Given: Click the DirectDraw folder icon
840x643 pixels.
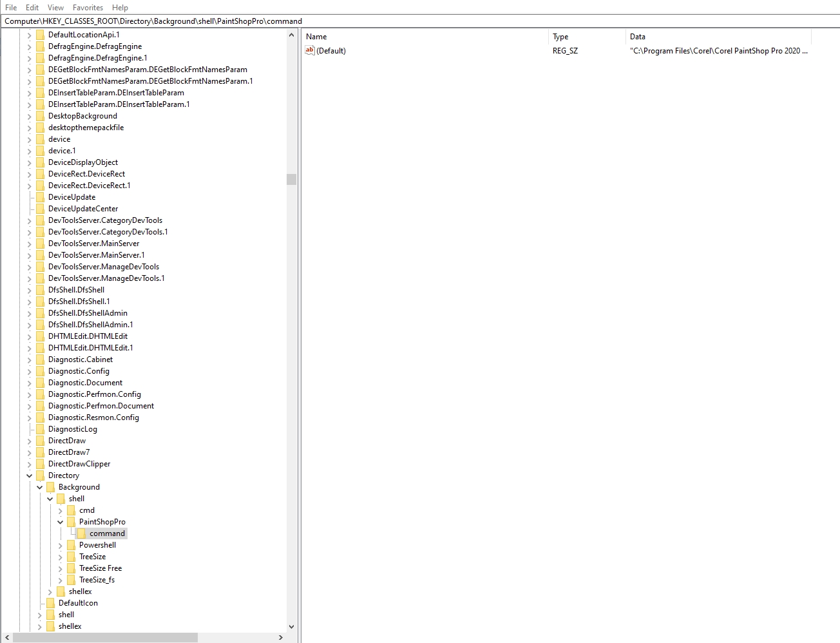Looking at the screenshot, I should (40, 441).
